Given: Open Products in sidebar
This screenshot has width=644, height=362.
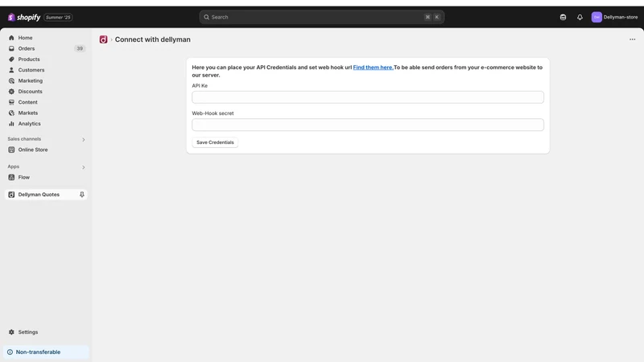Looking at the screenshot, I should coord(46,59).
